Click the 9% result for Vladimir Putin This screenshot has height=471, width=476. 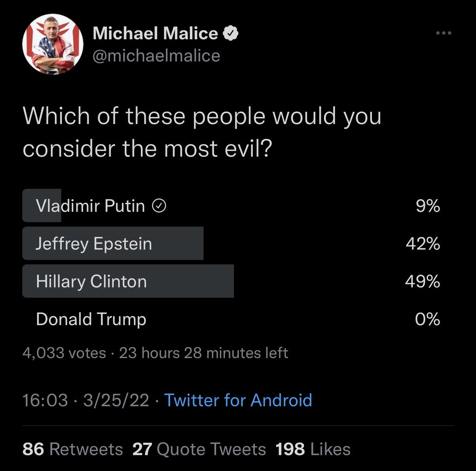[x=428, y=206]
